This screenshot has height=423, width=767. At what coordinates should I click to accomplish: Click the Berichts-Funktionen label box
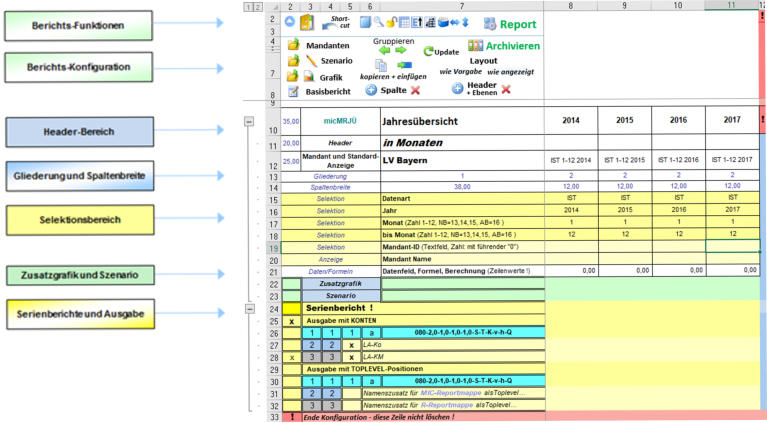point(78,26)
